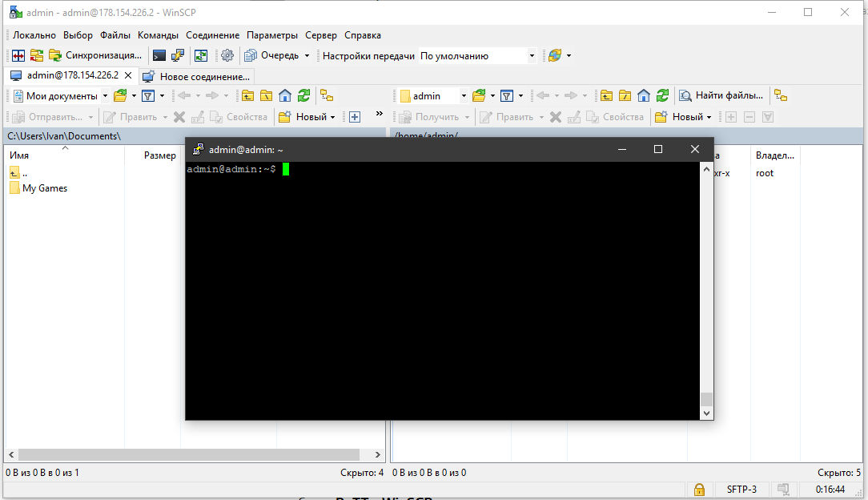Viewport: 868px width, 500px height.
Task: Click the lock encryption icon in status bar
Action: [x=699, y=490]
